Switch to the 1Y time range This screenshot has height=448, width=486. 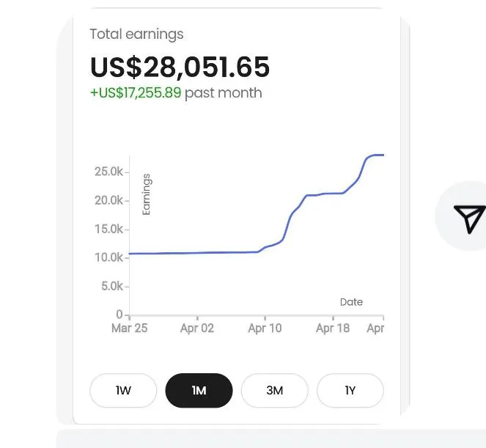[x=350, y=390]
